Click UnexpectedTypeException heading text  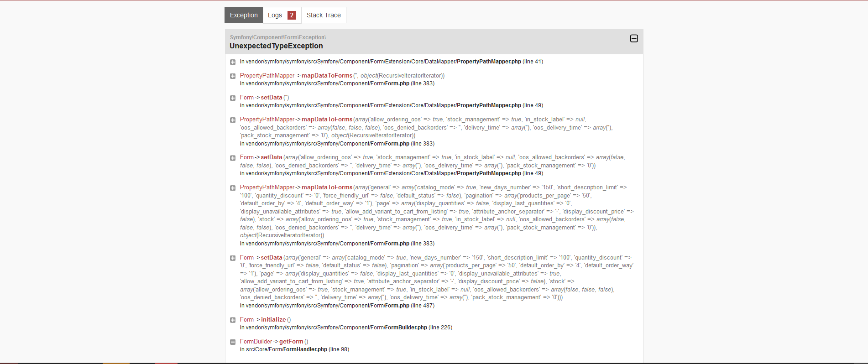coord(276,46)
